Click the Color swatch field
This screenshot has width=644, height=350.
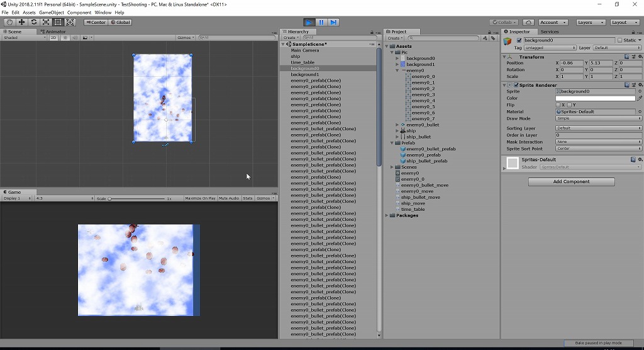pos(595,98)
